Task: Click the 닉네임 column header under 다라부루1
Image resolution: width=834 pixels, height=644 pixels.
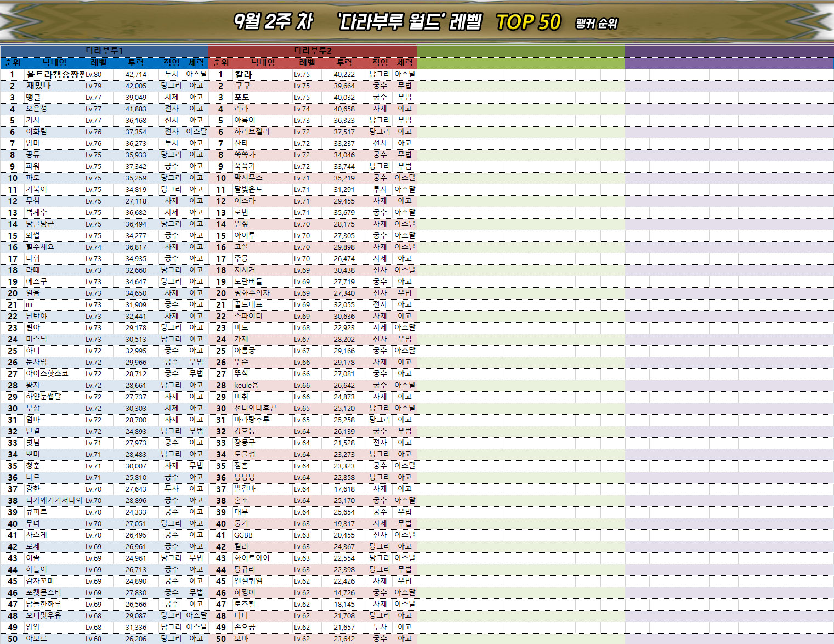Action: pos(54,63)
